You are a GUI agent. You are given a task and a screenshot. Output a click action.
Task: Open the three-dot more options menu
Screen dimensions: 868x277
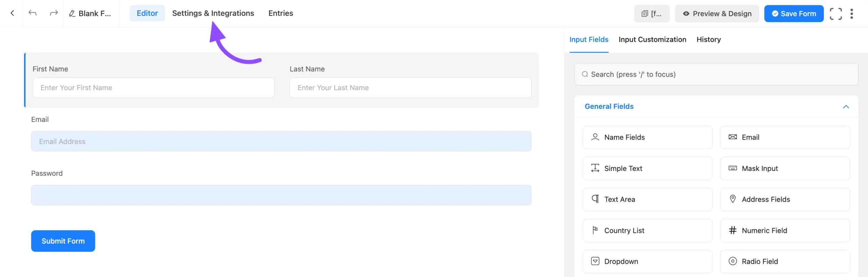pyautogui.click(x=851, y=14)
